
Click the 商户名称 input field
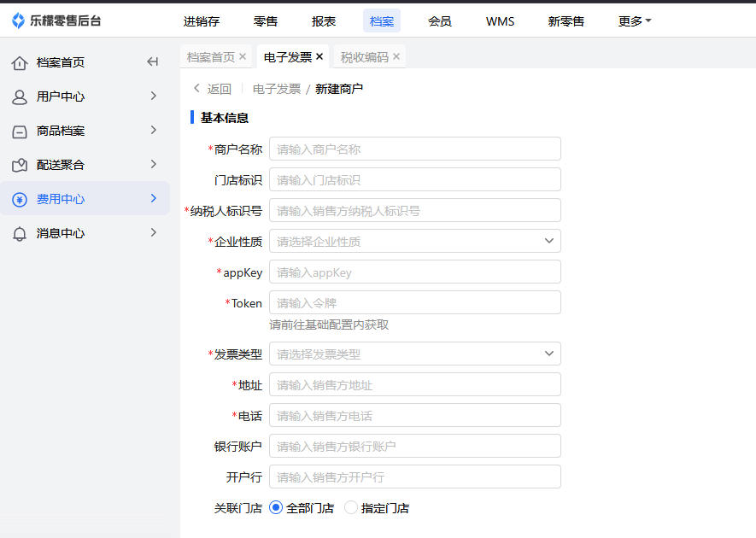coord(415,149)
